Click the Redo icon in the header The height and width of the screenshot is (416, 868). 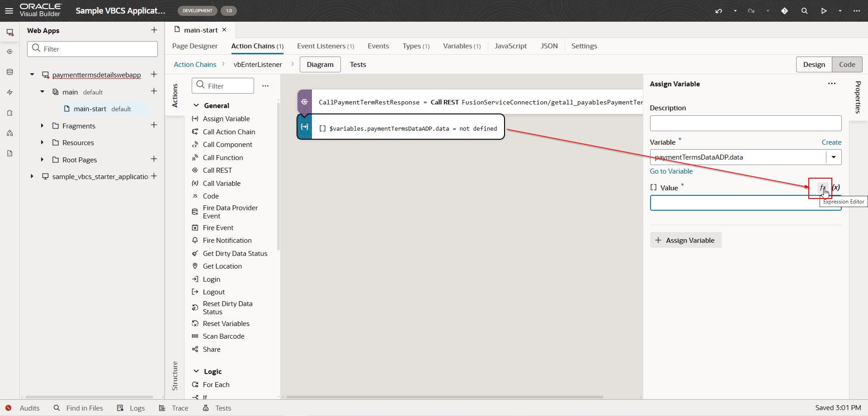(x=751, y=11)
